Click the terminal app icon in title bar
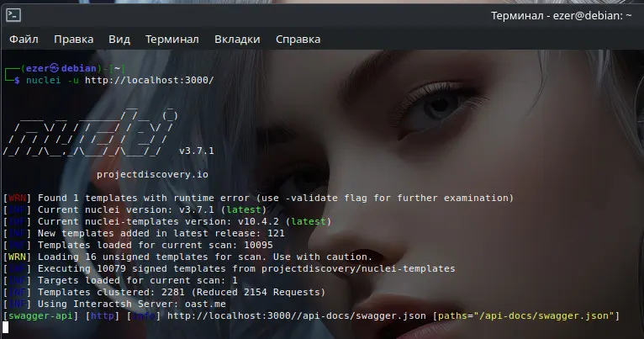 [x=13, y=15]
